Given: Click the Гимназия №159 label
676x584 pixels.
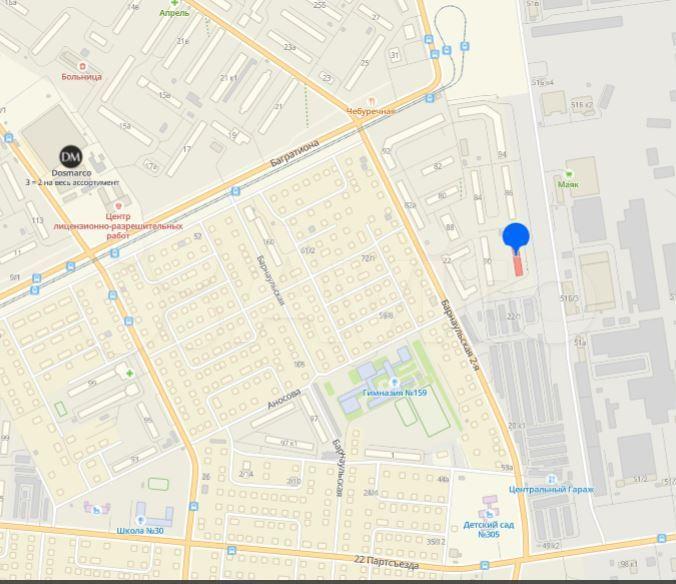Looking at the screenshot, I should 394,393.
